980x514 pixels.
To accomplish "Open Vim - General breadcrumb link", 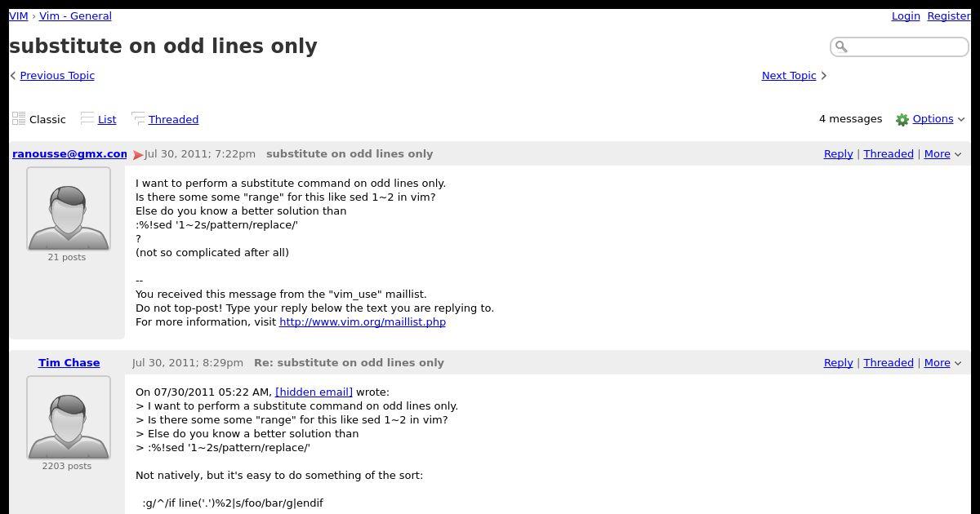I will click(75, 16).
